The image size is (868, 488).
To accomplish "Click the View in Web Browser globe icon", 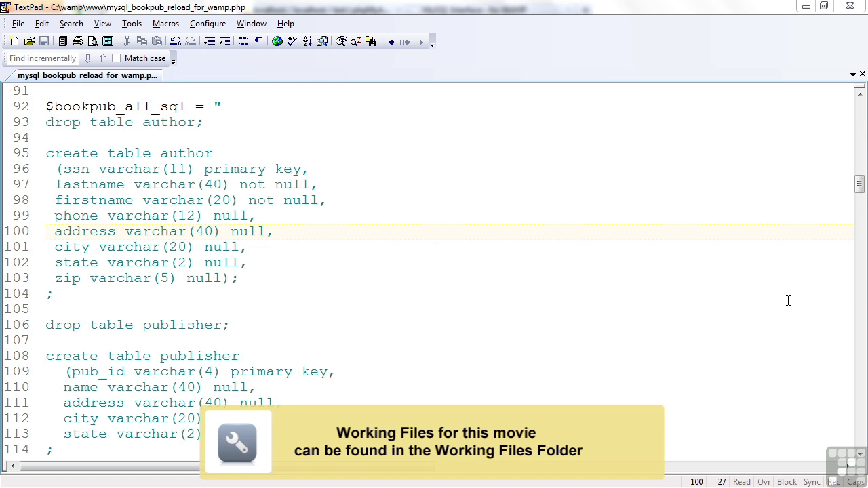I will pyautogui.click(x=277, y=41).
